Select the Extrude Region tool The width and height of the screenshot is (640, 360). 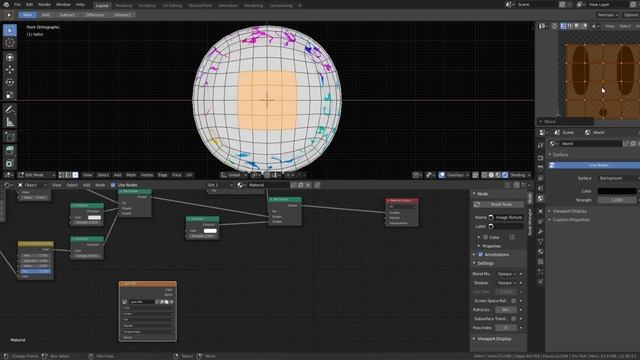pos(10,151)
